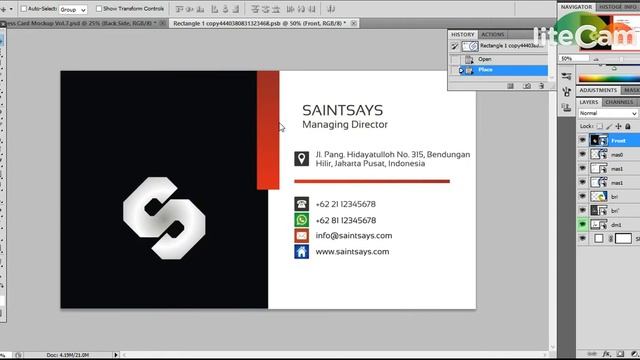Create new document from current history state
The image size is (640, 360).
(x=511, y=86)
